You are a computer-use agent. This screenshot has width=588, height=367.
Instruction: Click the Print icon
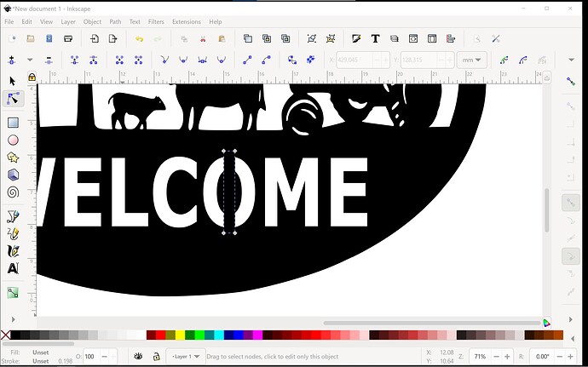point(68,38)
